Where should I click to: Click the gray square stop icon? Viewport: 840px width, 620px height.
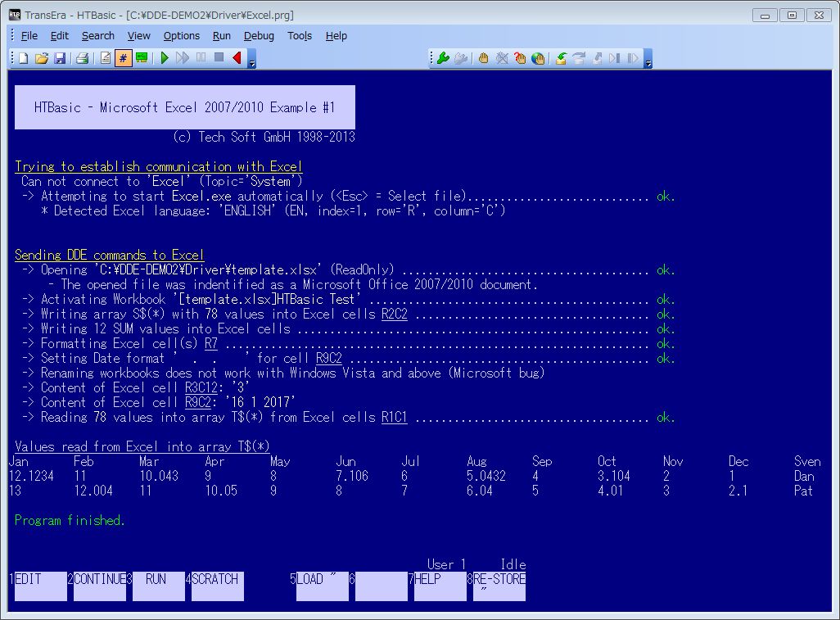(219, 57)
